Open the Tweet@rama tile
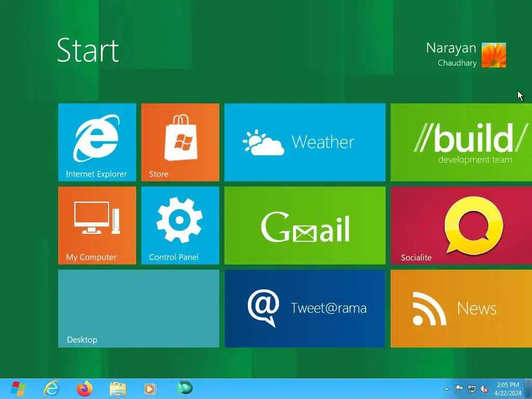 click(x=304, y=309)
